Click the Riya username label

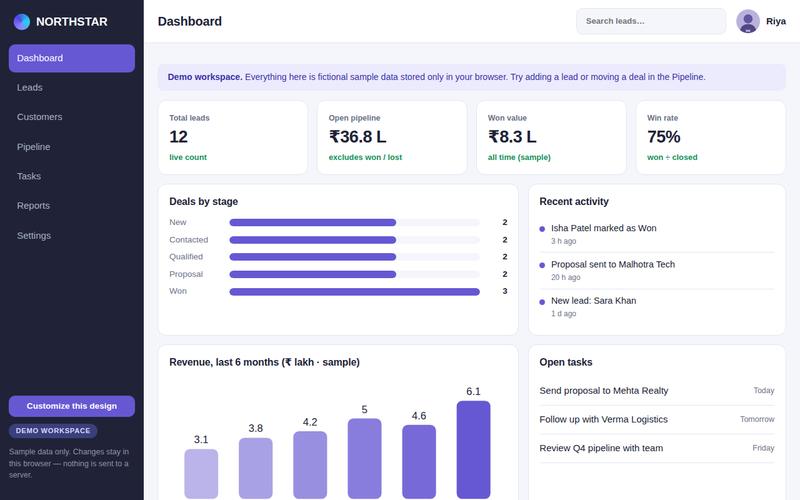click(776, 21)
